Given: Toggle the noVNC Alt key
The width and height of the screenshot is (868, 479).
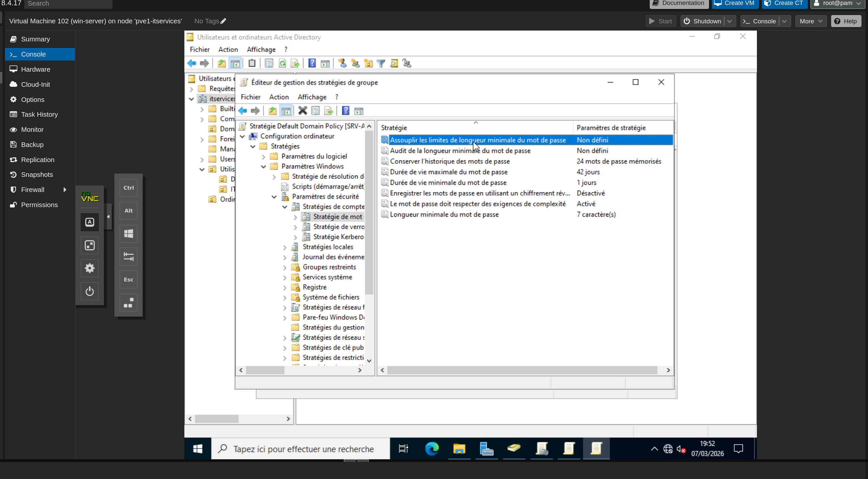Looking at the screenshot, I should tap(129, 211).
